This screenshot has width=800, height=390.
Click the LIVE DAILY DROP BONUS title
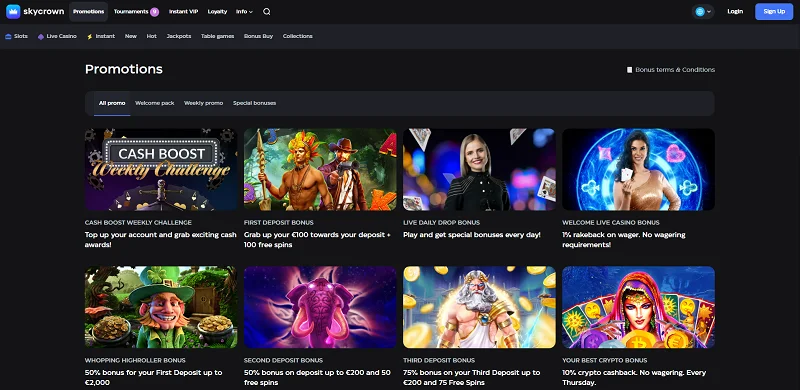(x=441, y=223)
